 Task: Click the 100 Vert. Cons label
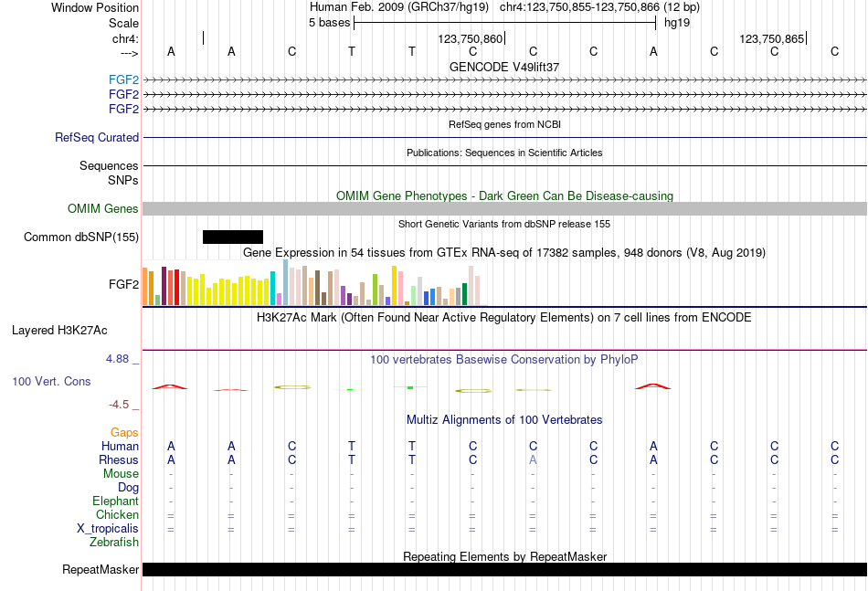(x=51, y=381)
